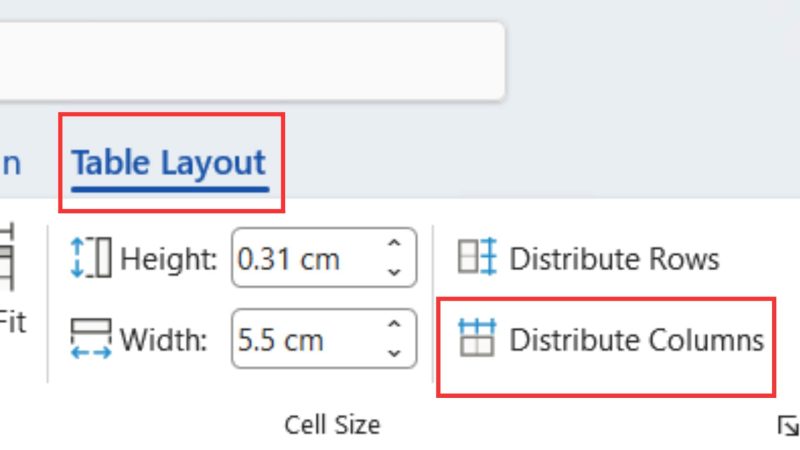This screenshot has width=800, height=450.
Task: Click the column Width icon
Action: click(x=91, y=339)
